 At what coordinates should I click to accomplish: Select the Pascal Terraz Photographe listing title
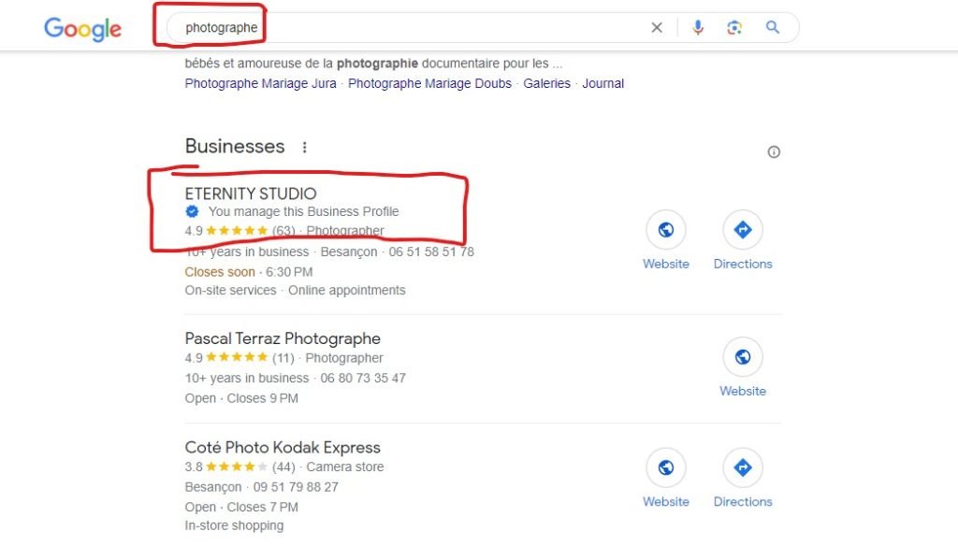pyautogui.click(x=283, y=338)
